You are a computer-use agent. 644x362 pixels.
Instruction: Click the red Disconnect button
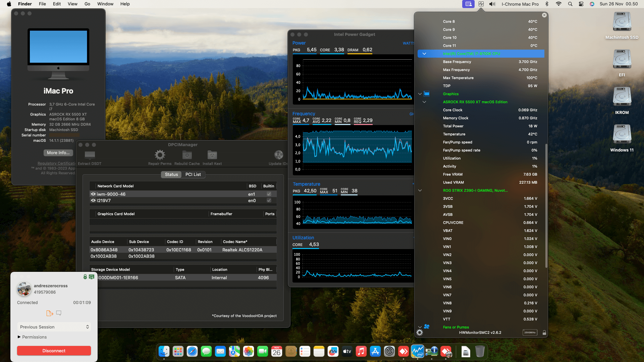tap(54, 351)
